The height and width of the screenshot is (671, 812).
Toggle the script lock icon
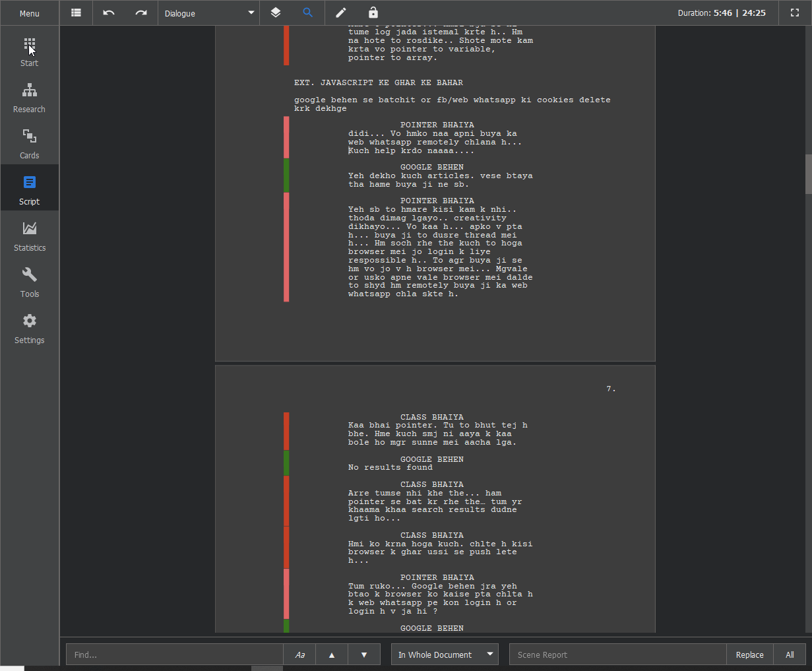tap(373, 13)
